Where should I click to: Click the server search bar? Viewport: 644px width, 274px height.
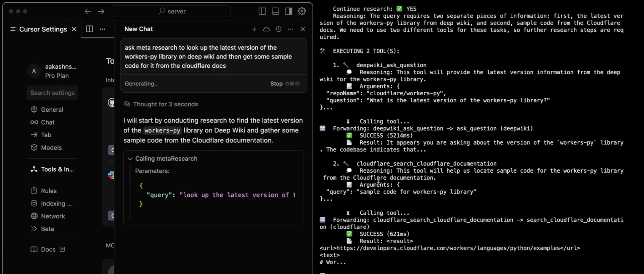coord(171,11)
